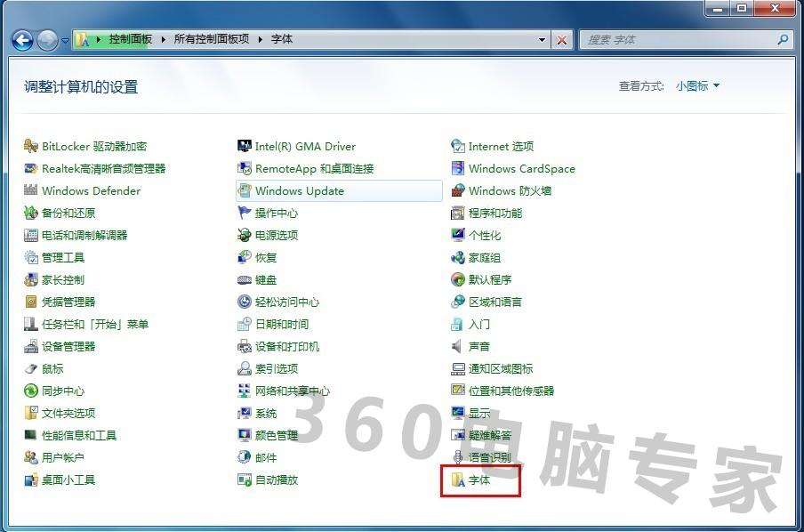The height and width of the screenshot is (532, 804).
Task: Open the 入门 link
Action: 478,324
